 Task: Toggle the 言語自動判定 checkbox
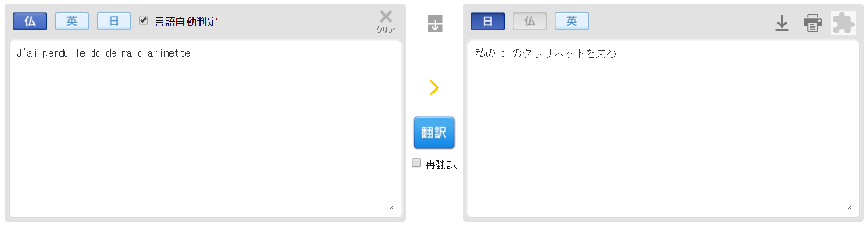point(143,20)
